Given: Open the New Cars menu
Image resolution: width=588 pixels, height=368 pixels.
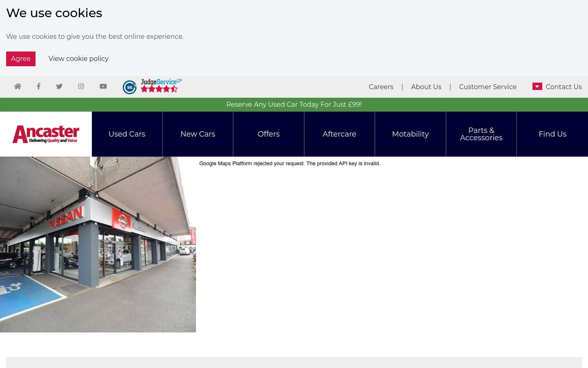Looking at the screenshot, I should (x=198, y=134).
